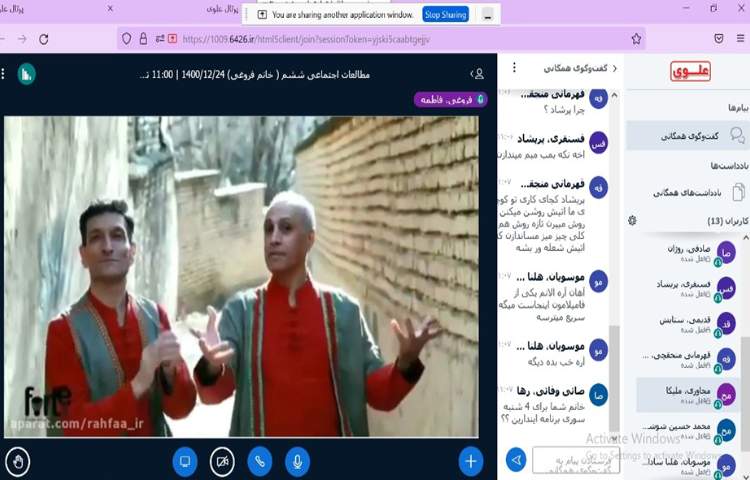
Task: Open the site permissions icon in address bar
Action: point(159,39)
